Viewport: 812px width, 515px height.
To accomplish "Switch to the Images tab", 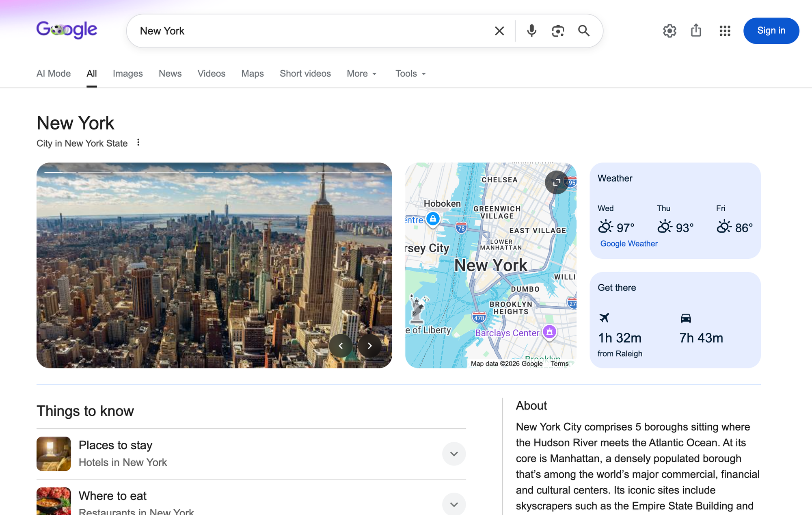I will (128, 74).
